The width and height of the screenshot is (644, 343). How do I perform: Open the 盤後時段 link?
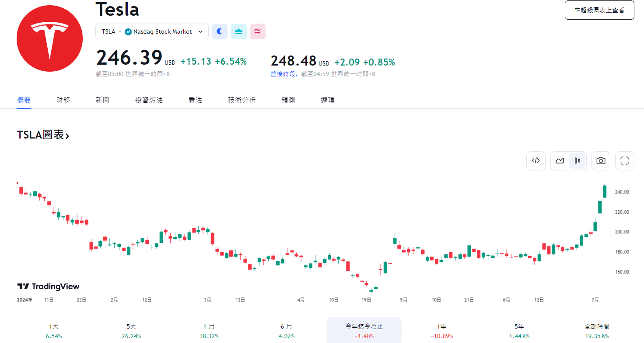[x=283, y=74]
